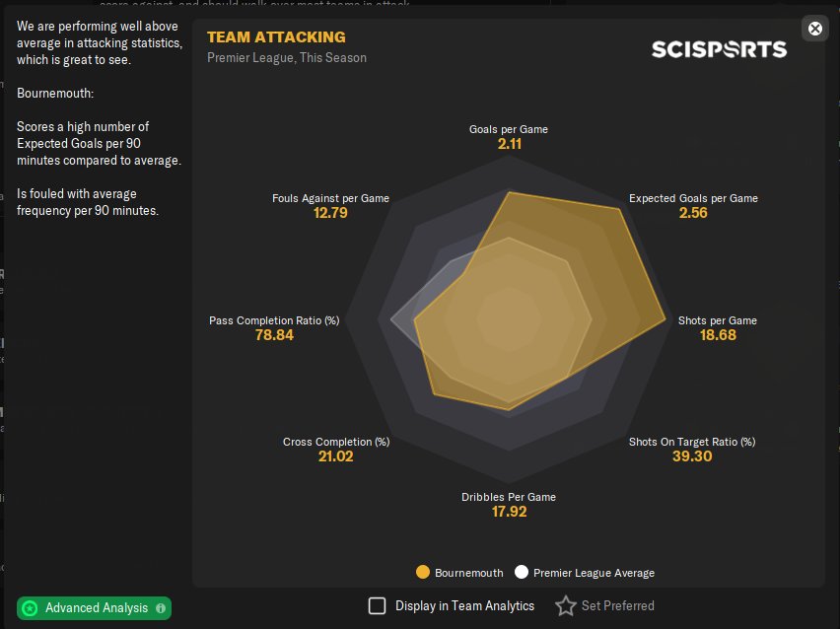This screenshot has height=629, width=840.
Task: Select the Dribbles Per Game value 17.92
Action: pyautogui.click(x=509, y=512)
